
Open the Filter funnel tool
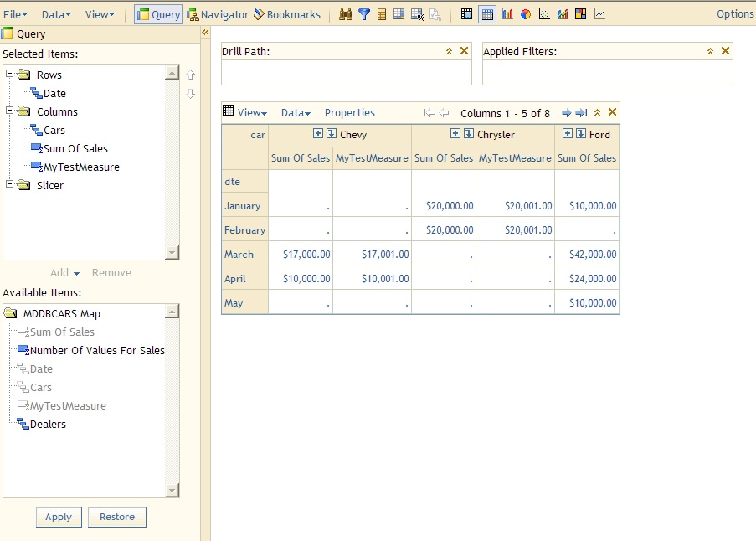coord(363,13)
